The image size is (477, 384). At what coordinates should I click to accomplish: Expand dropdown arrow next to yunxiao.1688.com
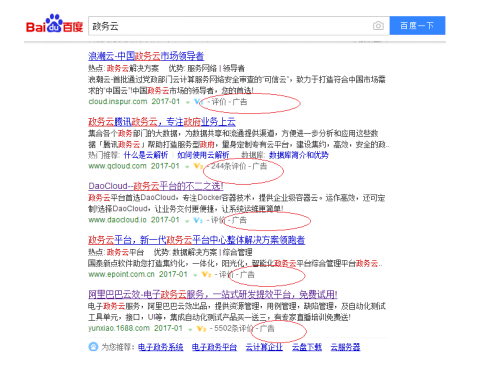click(x=190, y=329)
